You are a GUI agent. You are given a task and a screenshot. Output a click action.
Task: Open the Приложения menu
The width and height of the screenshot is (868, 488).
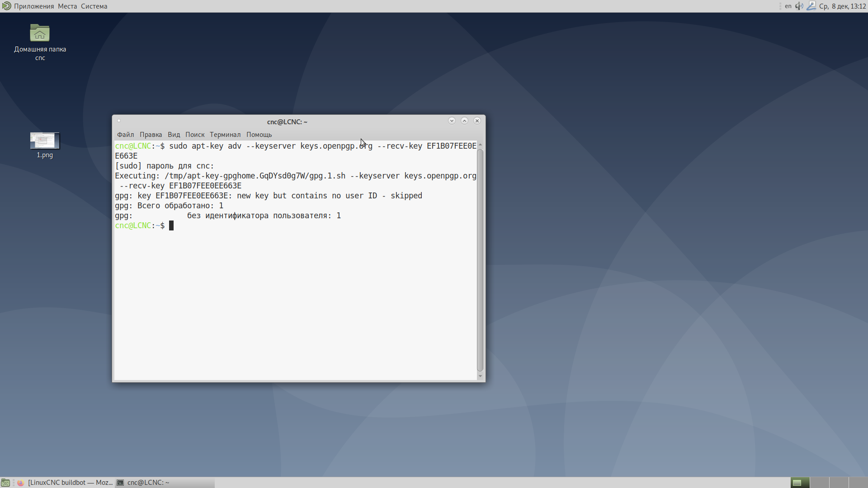(34, 6)
